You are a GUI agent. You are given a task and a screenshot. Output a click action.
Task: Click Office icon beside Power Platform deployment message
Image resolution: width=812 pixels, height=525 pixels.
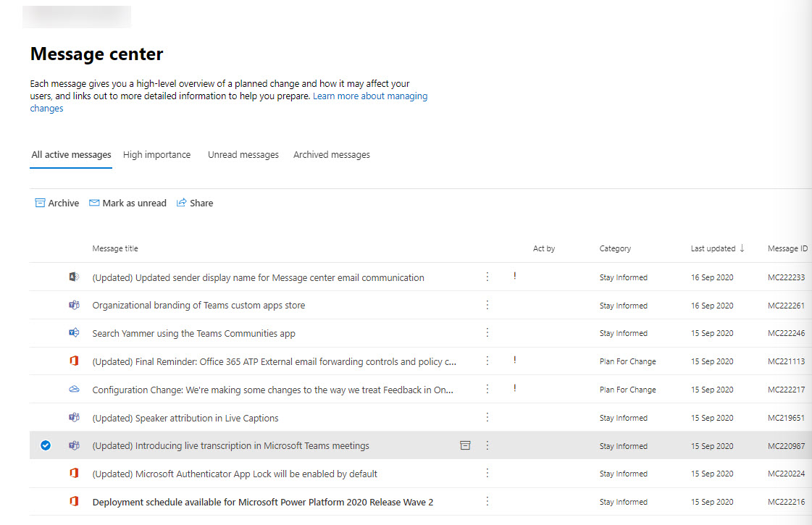point(74,501)
